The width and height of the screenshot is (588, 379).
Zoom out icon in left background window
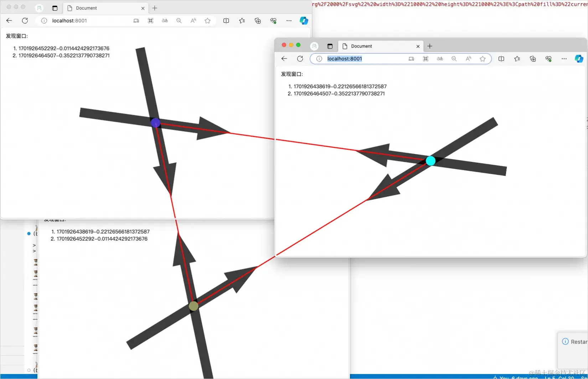[x=179, y=21]
